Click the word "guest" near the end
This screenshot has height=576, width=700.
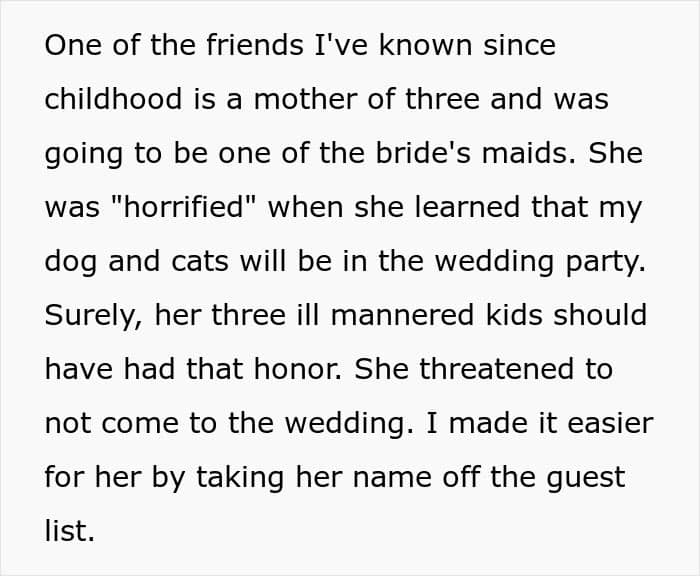586,478
